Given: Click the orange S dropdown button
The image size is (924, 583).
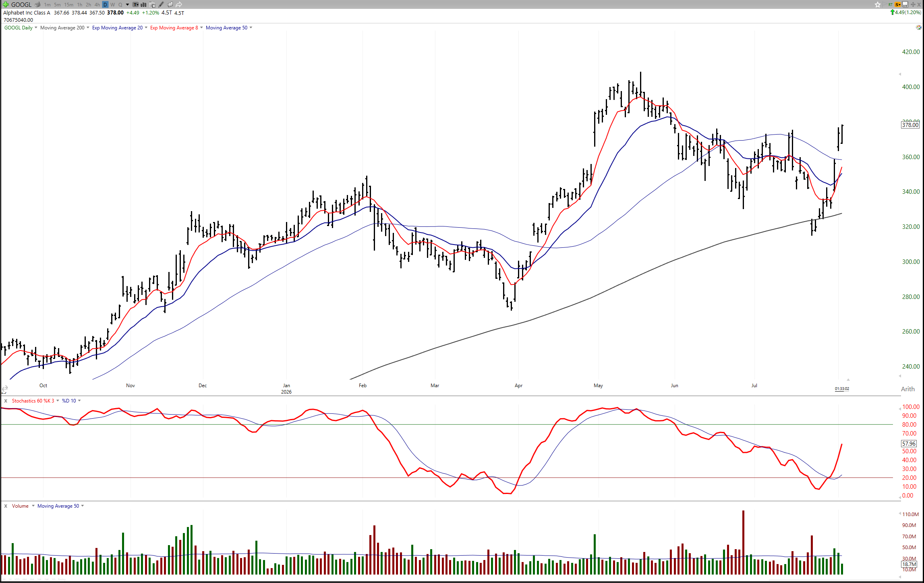Looking at the screenshot, I should pyautogui.click(x=898, y=4).
